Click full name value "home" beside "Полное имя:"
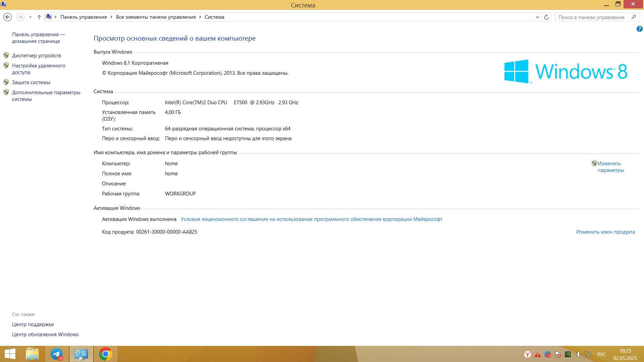The height and width of the screenshot is (362, 644). (x=171, y=174)
